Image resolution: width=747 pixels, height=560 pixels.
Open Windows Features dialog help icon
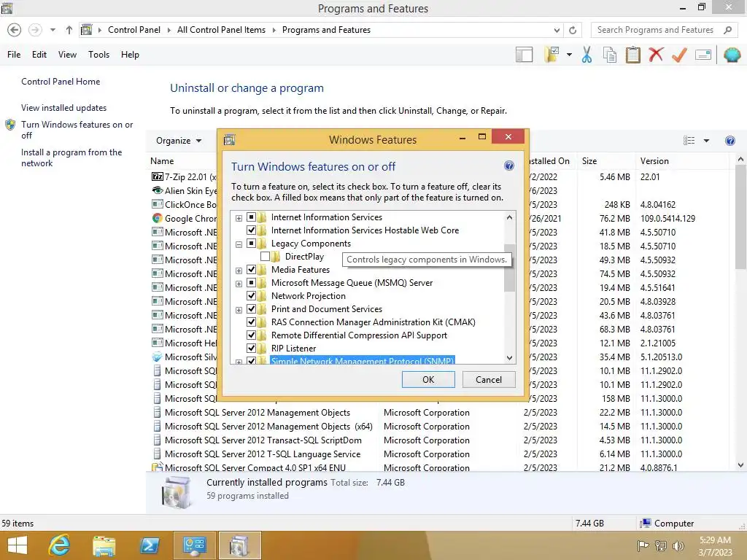click(508, 166)
